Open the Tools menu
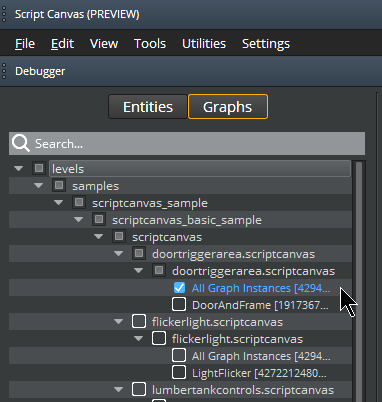Screen dimensions: 382x402 coord(150,44)
